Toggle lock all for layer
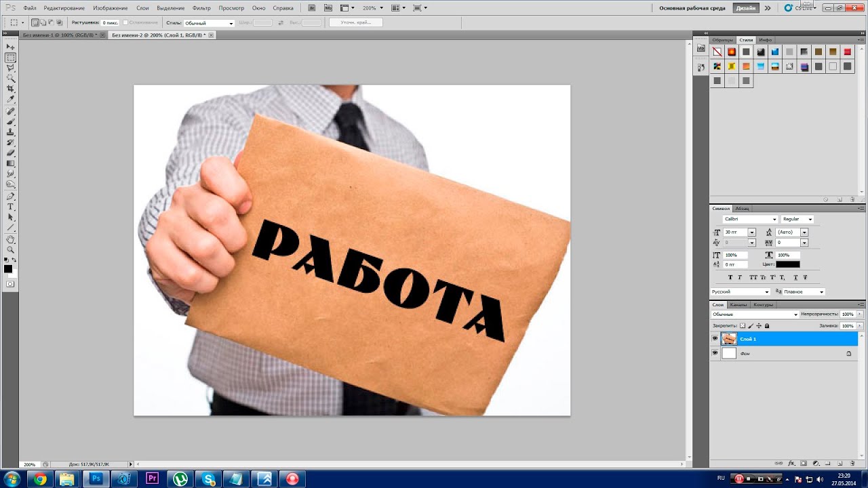 pyautogui.click(x=767, y=325)
